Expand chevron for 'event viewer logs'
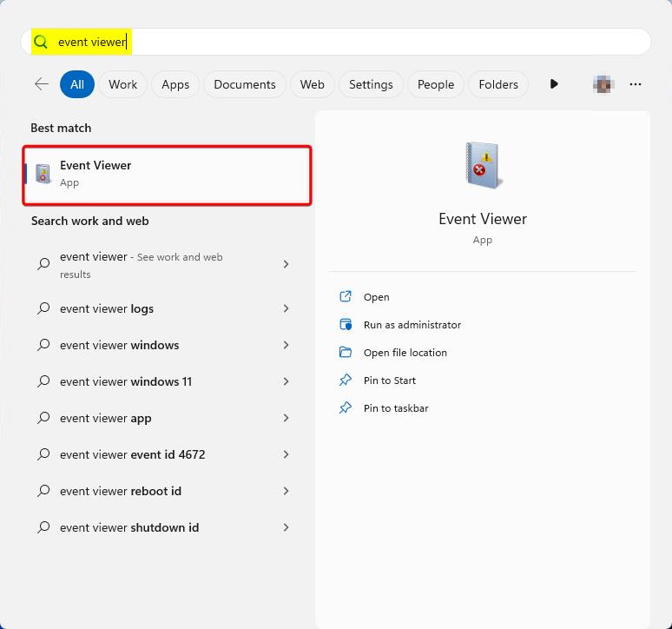Image resolution: width=672 pixels, height=629 pixels. coord(286,308)
